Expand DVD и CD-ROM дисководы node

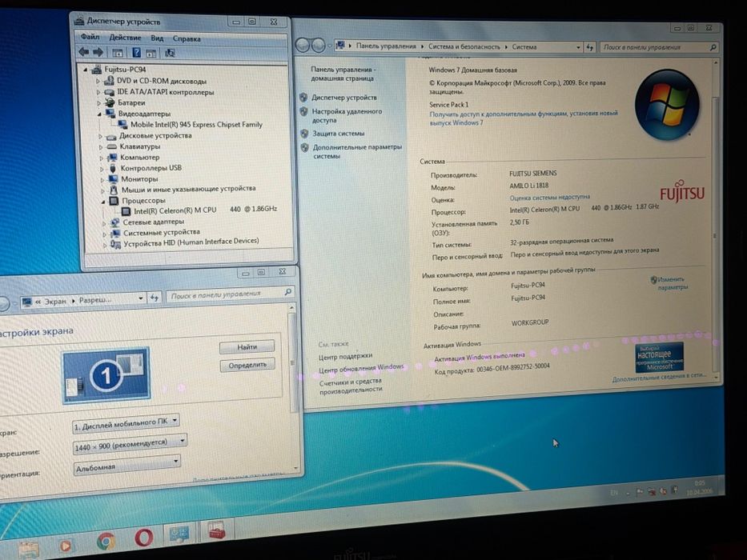tap(98, 81)
